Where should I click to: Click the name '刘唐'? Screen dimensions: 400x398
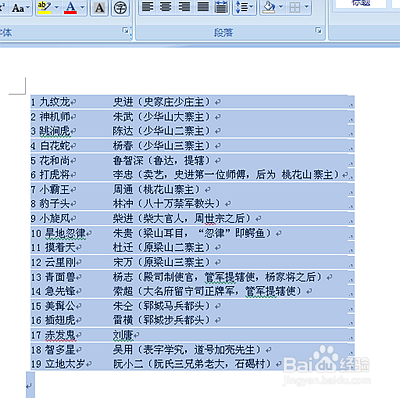click(123, 335)
